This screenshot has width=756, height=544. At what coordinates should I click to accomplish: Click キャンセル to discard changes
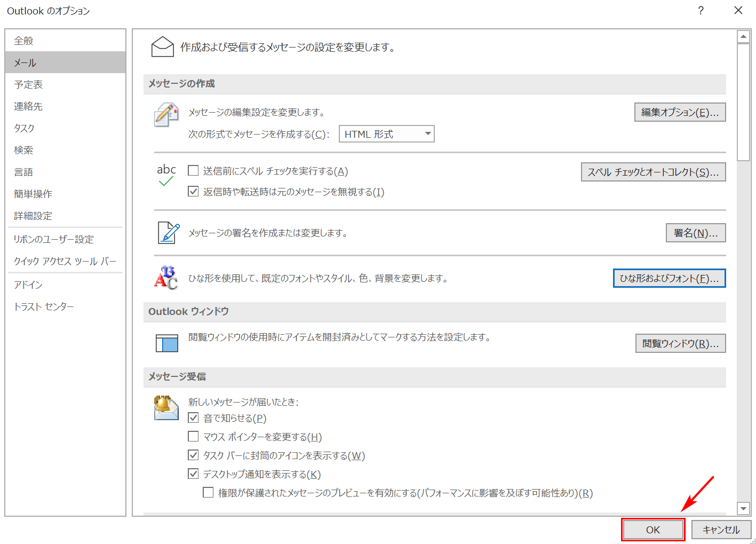[721, 530]
